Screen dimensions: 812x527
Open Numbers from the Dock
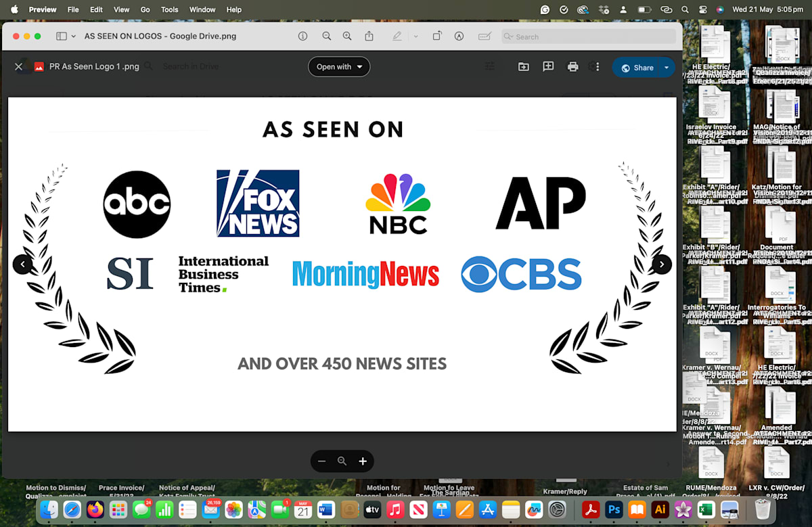[164, 509]
